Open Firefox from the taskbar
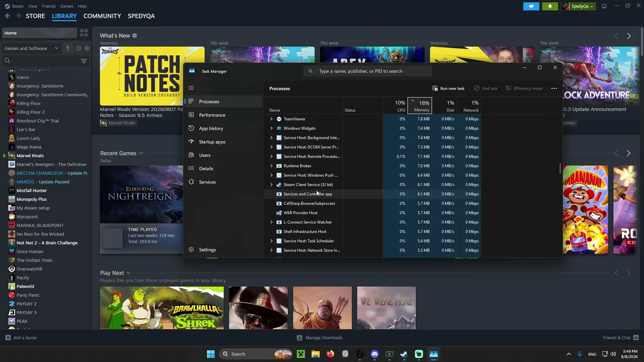Viewport: 644px width, 362px height. [x=330, y=354]
